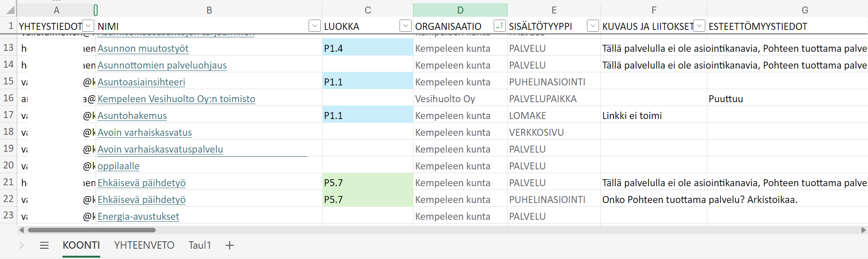
Task: Add a new sheet with plus icon
Action: 229,245
